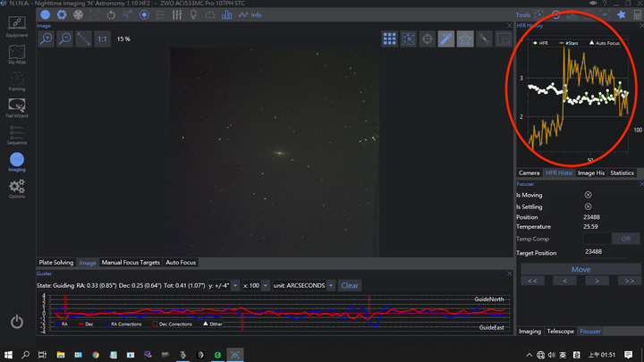Open the Statistics tab
The image size is (644, 362).
(622, 173)
